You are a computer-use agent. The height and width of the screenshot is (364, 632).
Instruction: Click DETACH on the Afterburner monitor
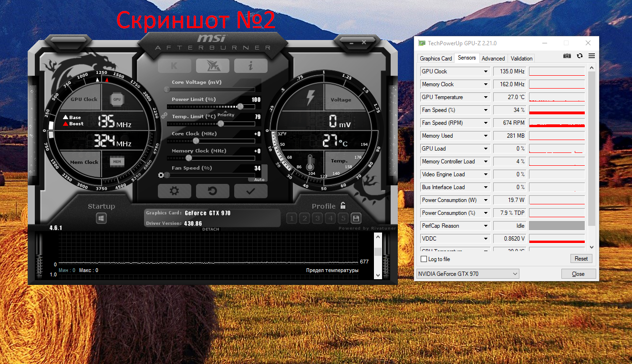[x=211, y=229]
